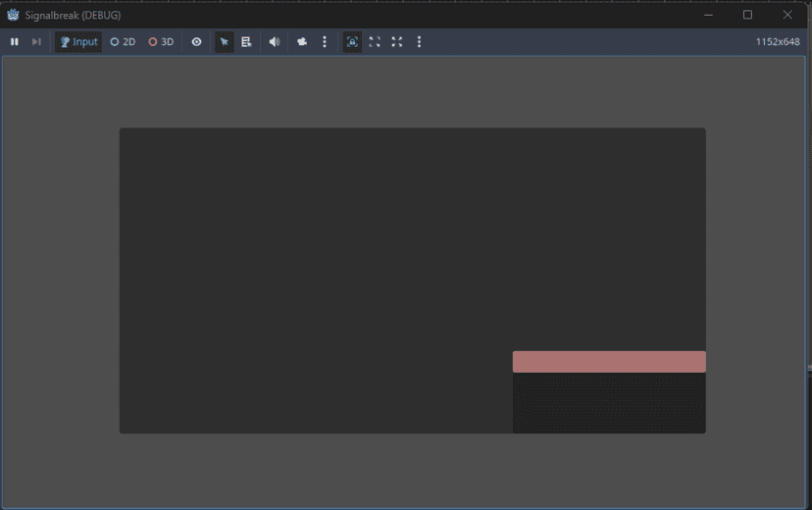Screen dimensions: 812x510
Task: Click the 1152x648 resolution label
Action: tap(777, 42)
